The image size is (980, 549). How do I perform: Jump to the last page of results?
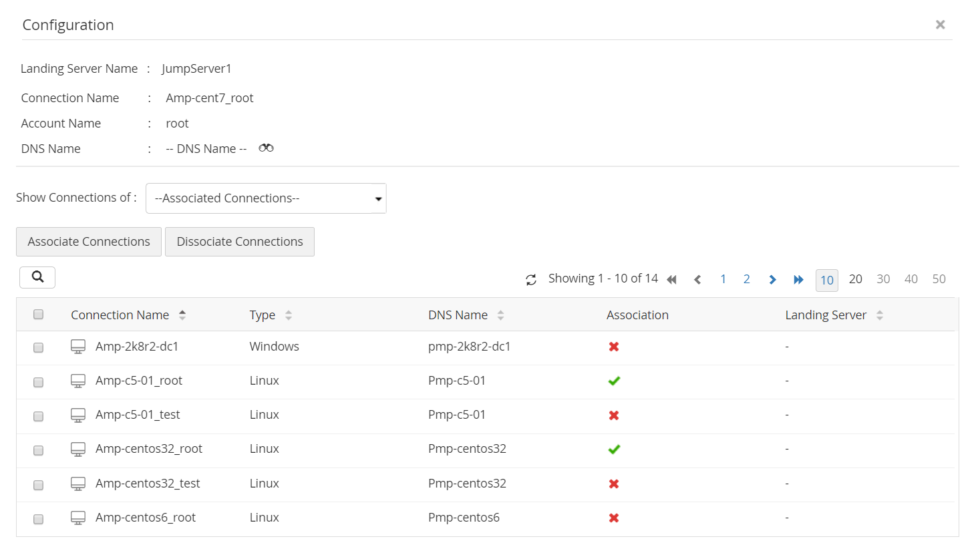pos(798,280)
